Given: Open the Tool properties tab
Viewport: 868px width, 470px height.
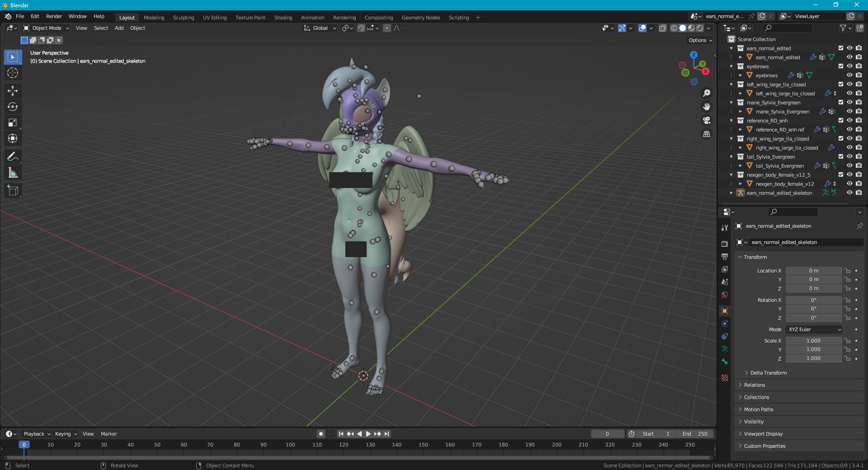Looking at the screenshot, I should point(725,228).
